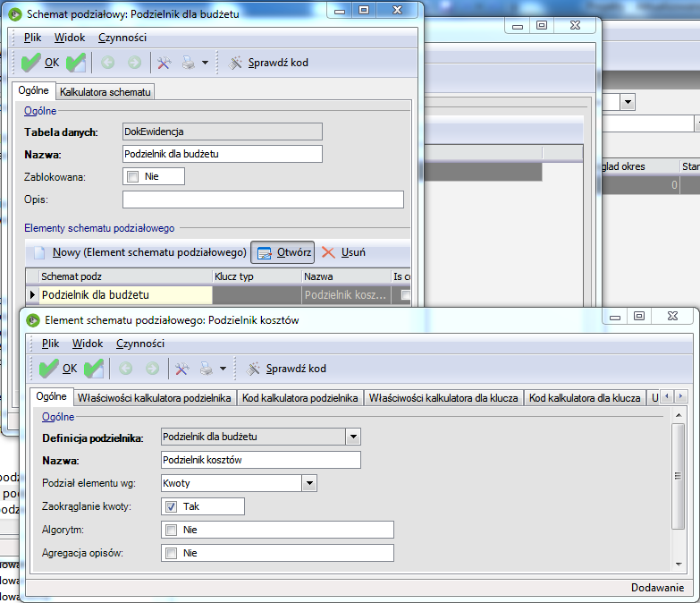The width and height of the screenshot is (700, 603).
Task: Click Nazwa field in Schemat podziałowy window
Action: click(223, 154)
